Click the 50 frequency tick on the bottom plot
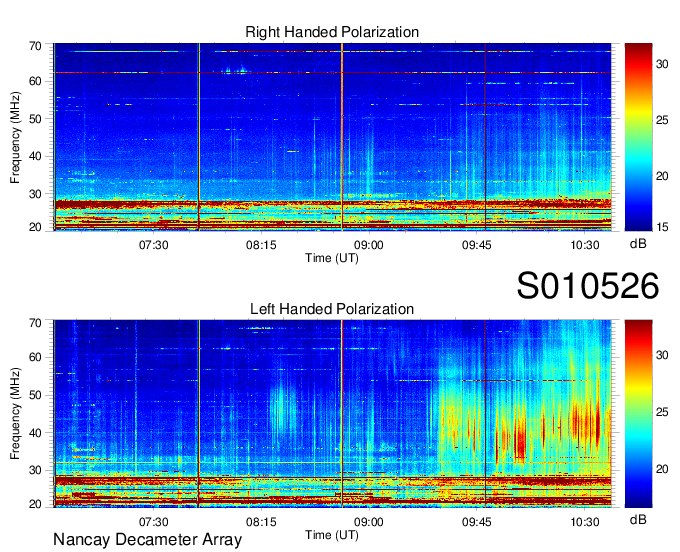This screenshot has height=552, width=680. click(35, 395)
